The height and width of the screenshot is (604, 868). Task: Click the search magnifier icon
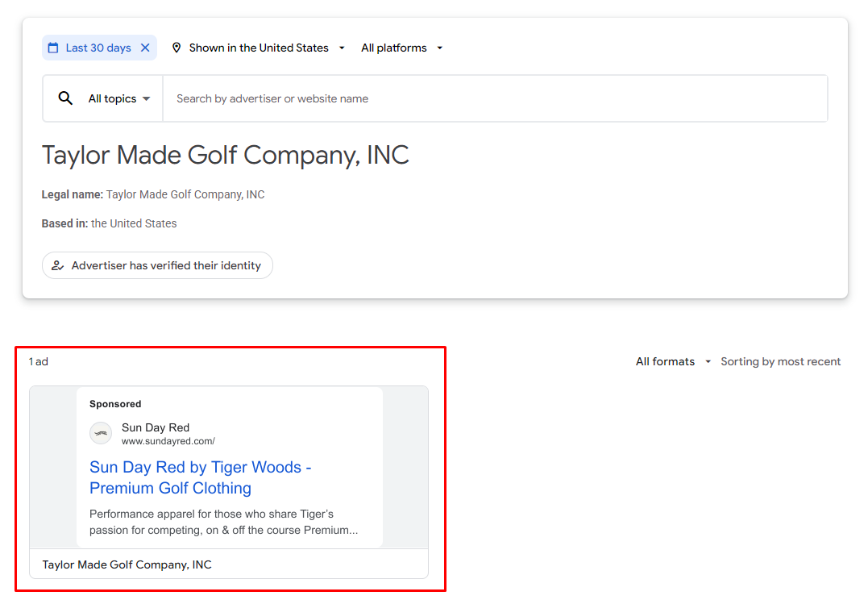point(65,98)
